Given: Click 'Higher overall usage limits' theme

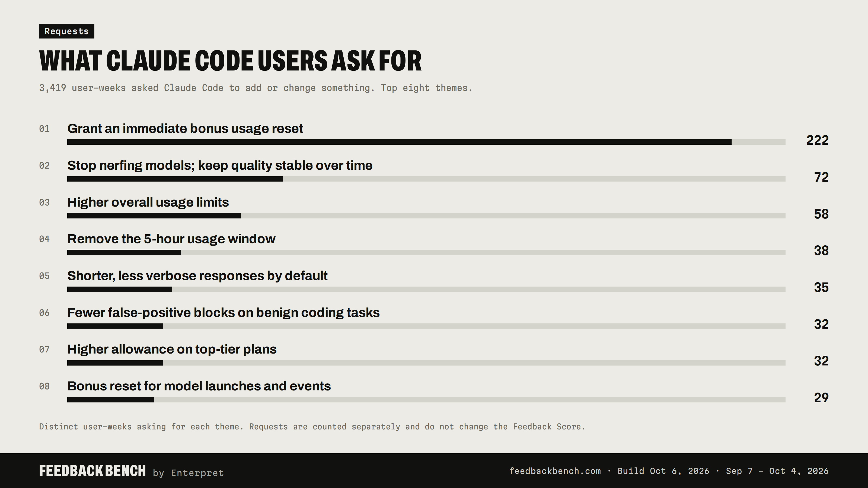Looking at the screenshot, I should click(x=148, y=202).
